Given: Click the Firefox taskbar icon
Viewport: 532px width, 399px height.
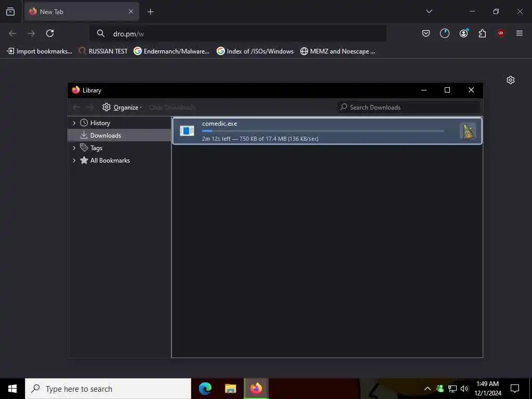Looking at the screenshot, I should [256, 389].
